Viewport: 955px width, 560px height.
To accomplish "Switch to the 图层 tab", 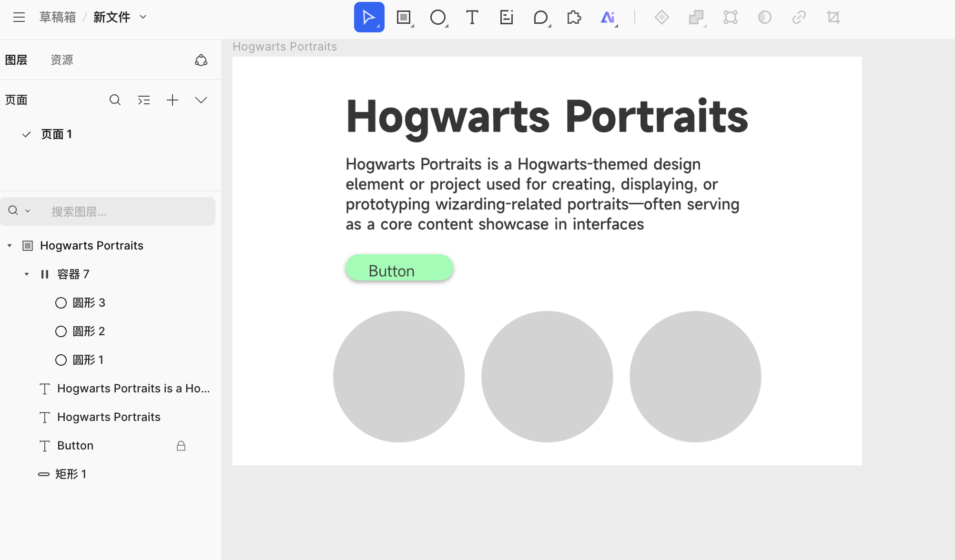I will [x=16, y=60].
